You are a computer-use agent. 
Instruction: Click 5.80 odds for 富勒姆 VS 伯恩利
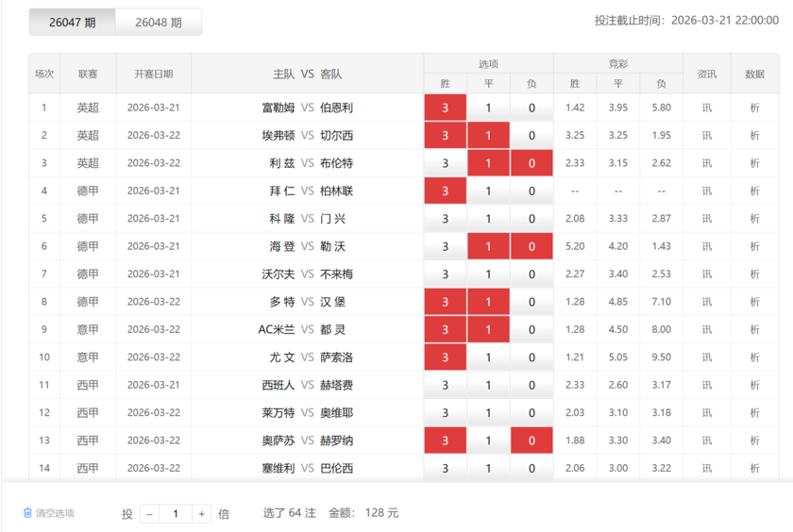[x=662, y=108]
